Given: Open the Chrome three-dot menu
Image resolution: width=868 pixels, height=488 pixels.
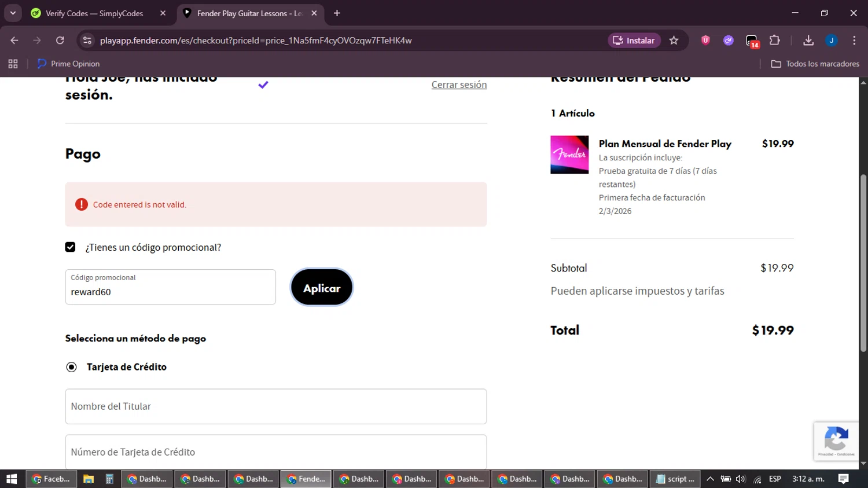Looking at the screenshot, I should pos(854,41).
